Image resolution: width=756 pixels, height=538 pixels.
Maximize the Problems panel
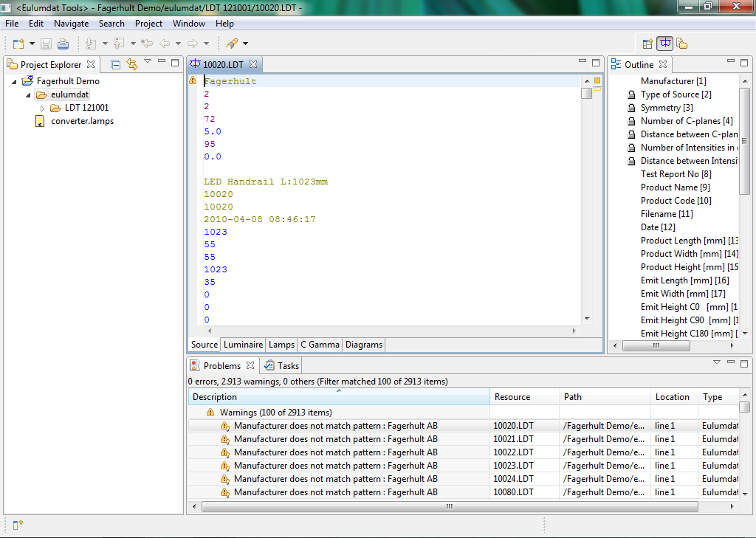745,363
